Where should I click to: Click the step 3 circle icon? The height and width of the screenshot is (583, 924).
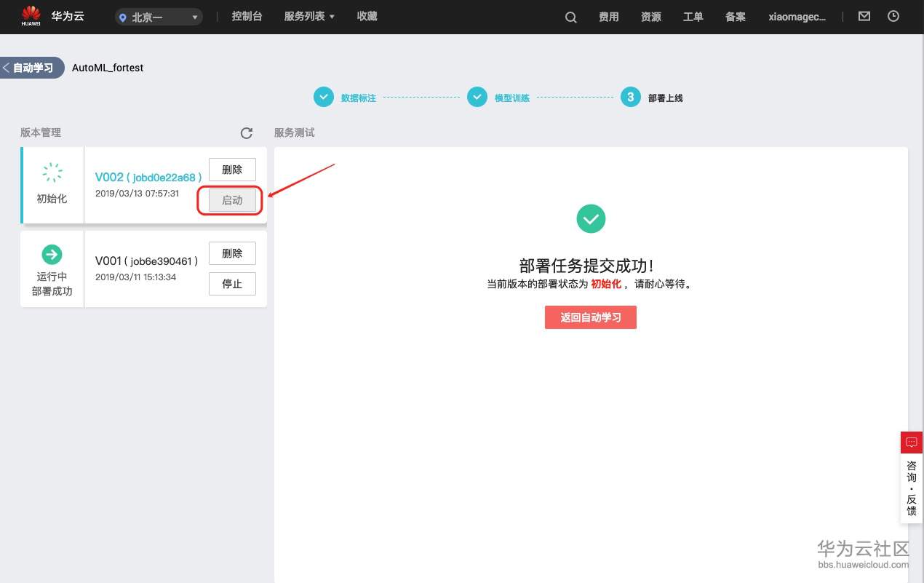(630, 97)
